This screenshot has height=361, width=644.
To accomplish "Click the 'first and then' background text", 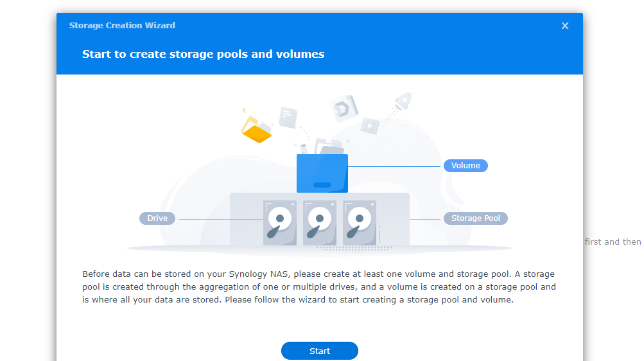I will point(613,242).
